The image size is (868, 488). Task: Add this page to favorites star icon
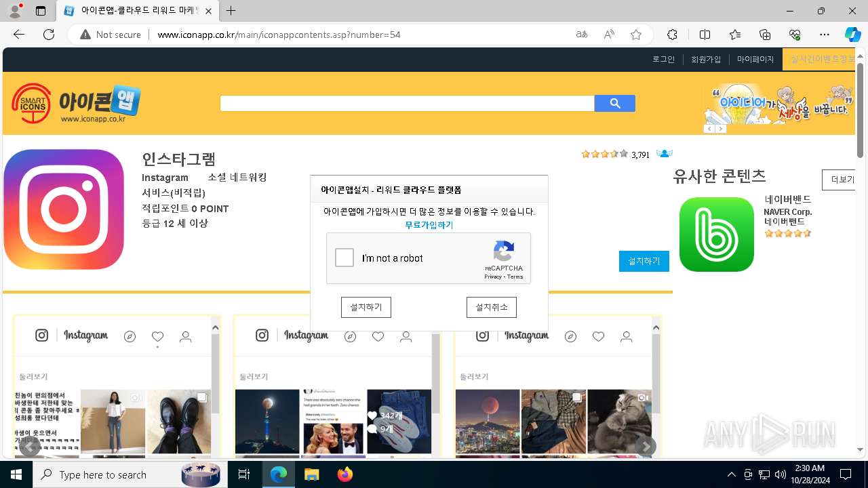click(x=636, y=35)
